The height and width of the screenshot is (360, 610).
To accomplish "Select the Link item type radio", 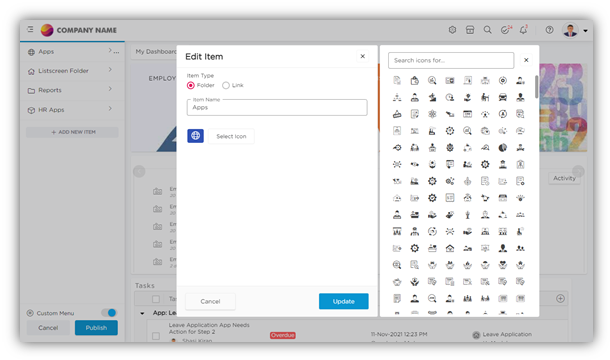I will [x=226, y=85].
